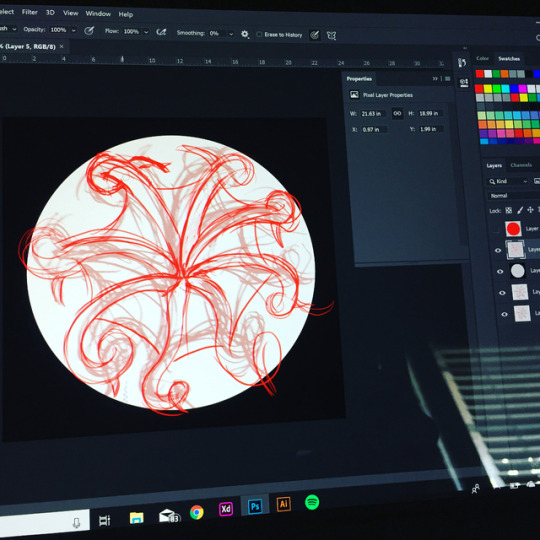
Task: Click the panel icon below History icon
Action: [x=464, y=82]
